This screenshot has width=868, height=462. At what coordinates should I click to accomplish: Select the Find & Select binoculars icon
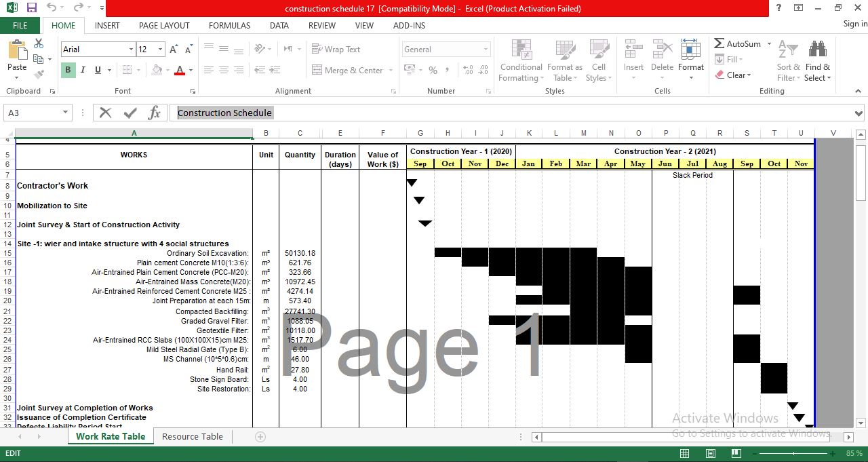pos(817,49)
